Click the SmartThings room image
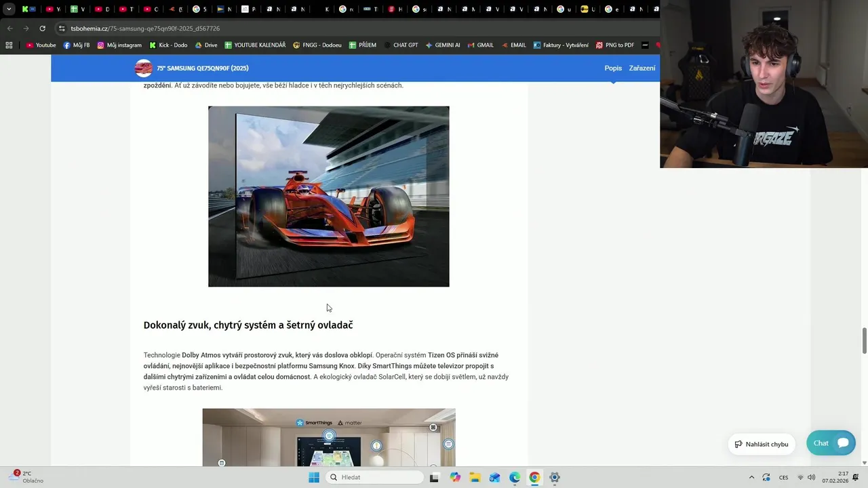 point(328,437)
